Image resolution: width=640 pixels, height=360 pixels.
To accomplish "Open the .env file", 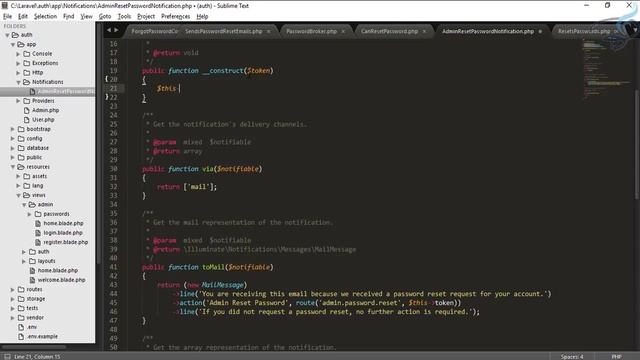I will 31,327.
